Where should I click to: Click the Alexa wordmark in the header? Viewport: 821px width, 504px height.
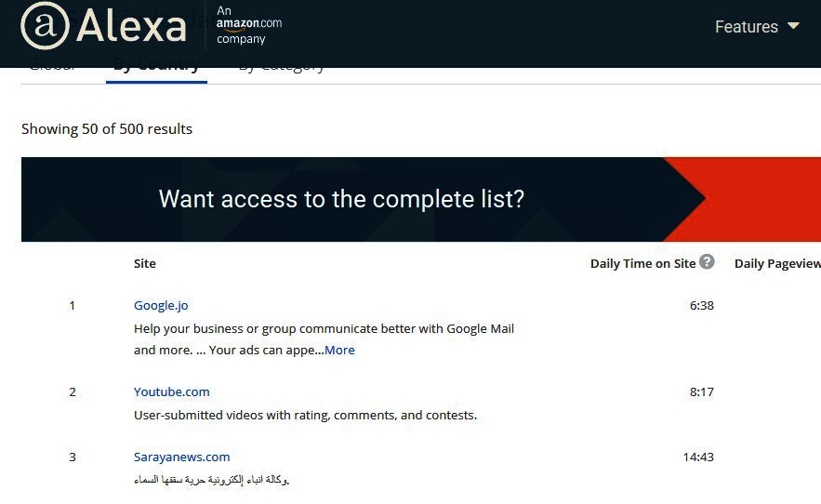(x=131, y=26)
